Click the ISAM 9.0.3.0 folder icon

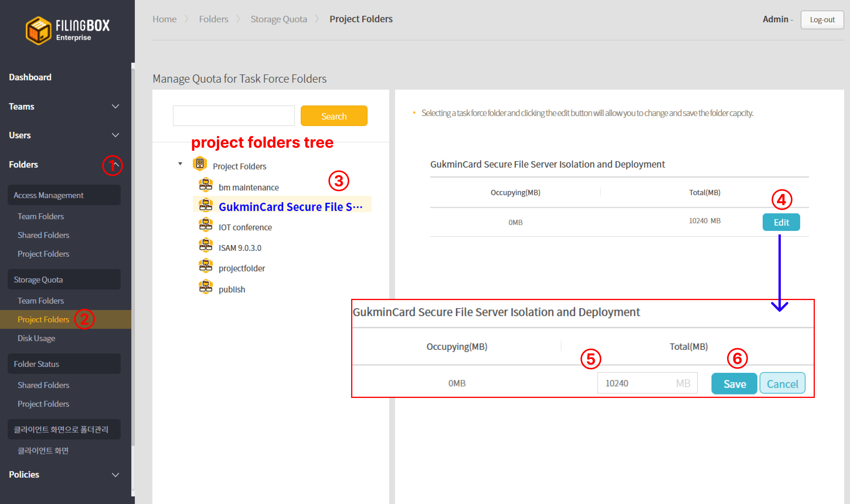click(x=205, y=246)
